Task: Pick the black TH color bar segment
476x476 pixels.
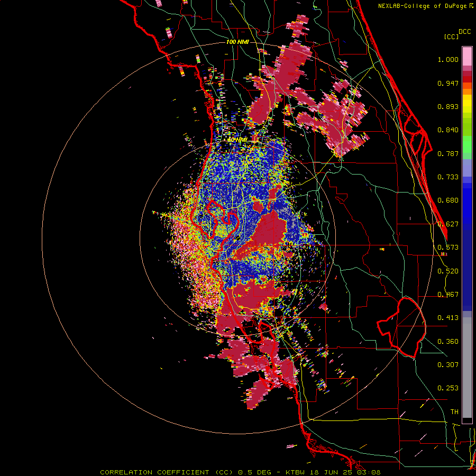Action: point(467,420)
